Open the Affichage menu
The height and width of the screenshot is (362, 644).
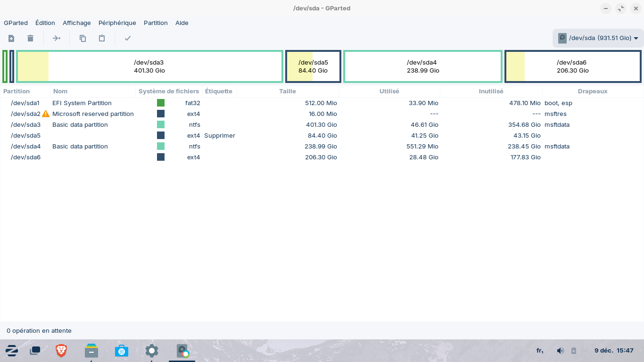coord(76,23)
